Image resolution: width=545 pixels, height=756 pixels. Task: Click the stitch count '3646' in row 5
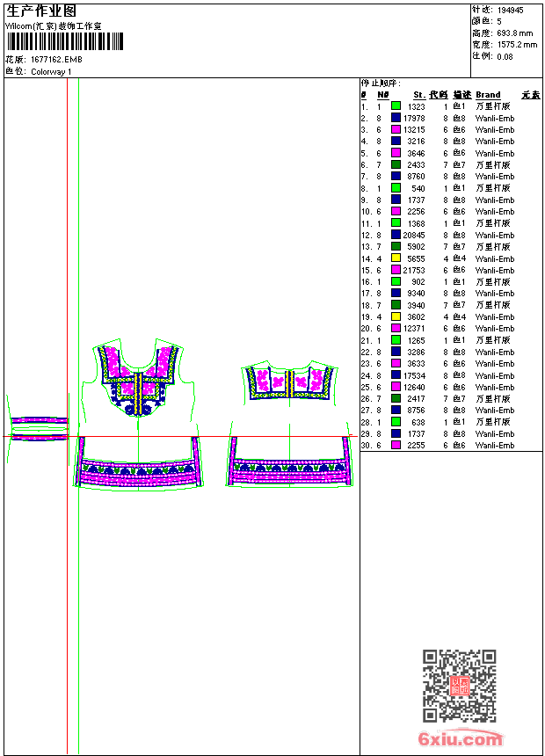point(416,153)
